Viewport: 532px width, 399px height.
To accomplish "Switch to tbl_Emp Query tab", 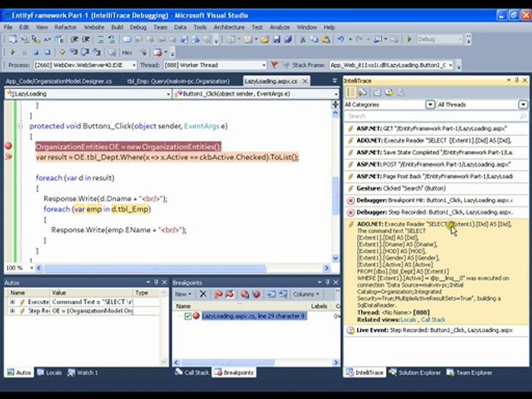I will tap(178, 81).
